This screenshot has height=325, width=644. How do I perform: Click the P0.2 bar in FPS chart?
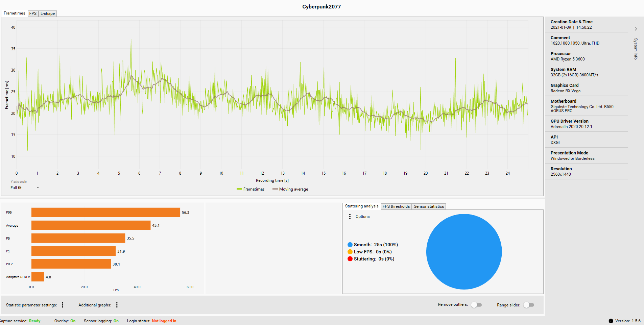pos(71,264)
